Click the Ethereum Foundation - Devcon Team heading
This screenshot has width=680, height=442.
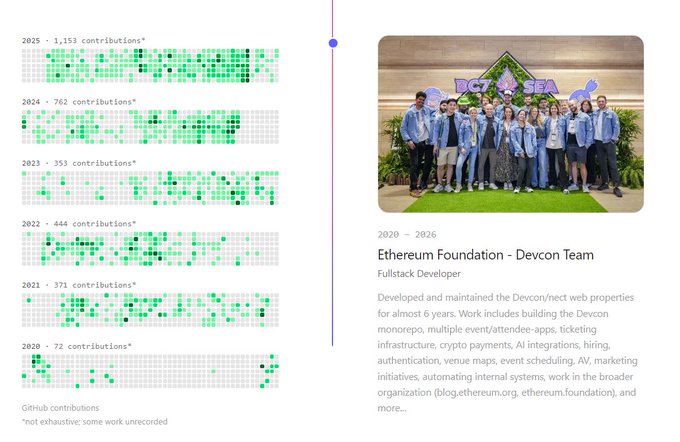coord(485,255)
